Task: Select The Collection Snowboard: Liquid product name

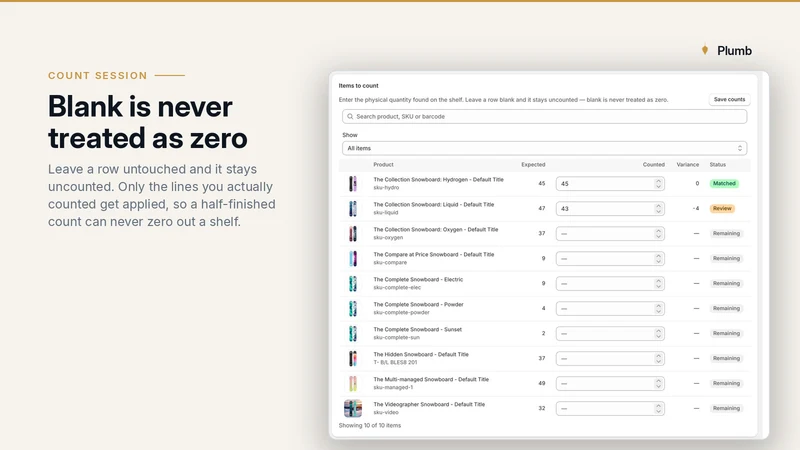Action: pyautogui.click(x=434, y=205)
